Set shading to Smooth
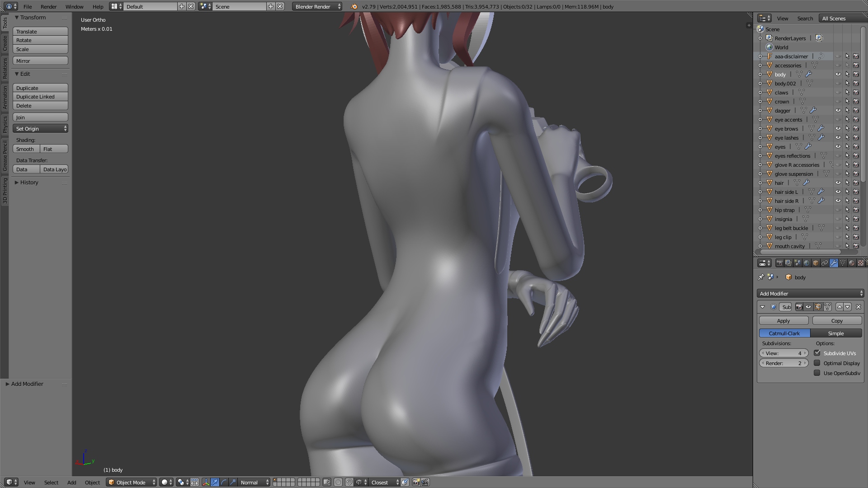The width and height of the screenshot is (868, 488). pyautogui.click(x=26, y=149)
